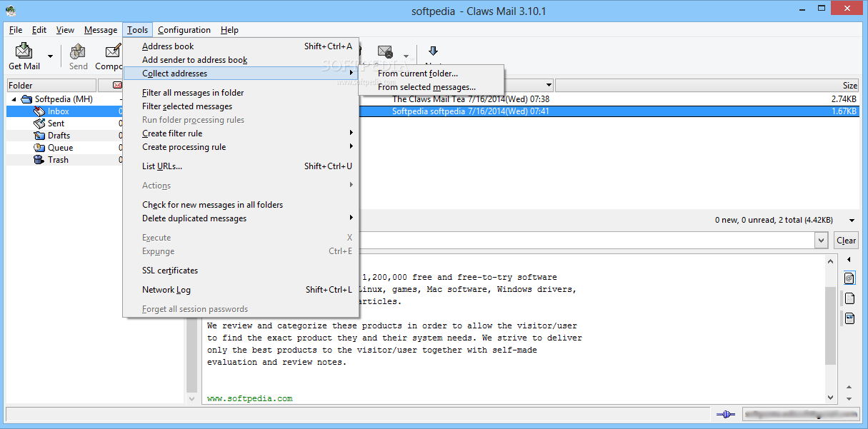Click the quick search input field
Viewport: 868px width, 429px height.
(586, 241)
